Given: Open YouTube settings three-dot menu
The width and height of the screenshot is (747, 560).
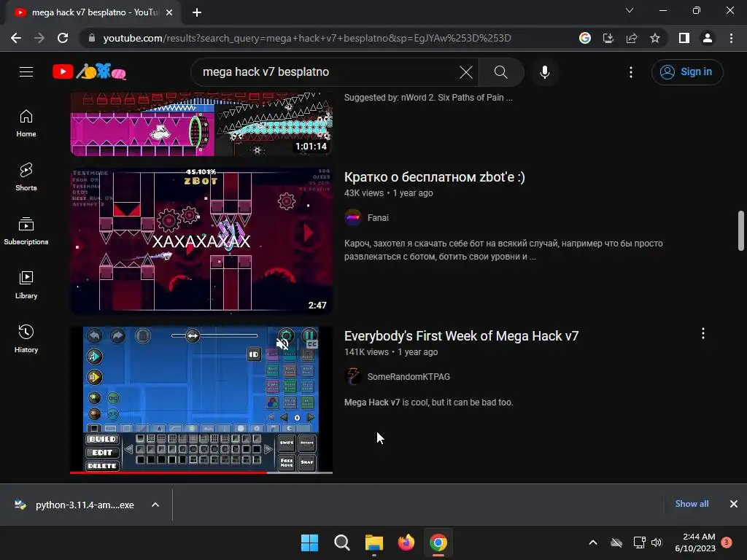Looking at the screenshot, I should tap(631, 72).
